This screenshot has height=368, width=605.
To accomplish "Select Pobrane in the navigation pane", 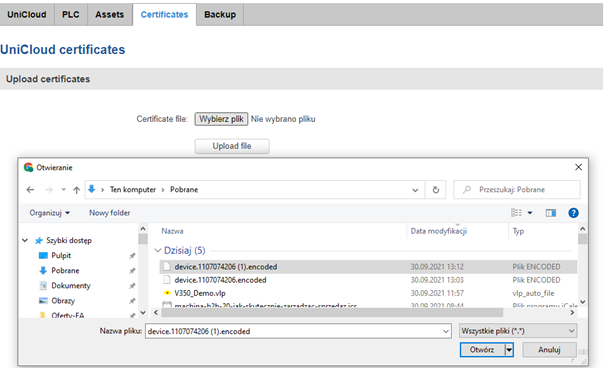I will click(x=65, y=270).
